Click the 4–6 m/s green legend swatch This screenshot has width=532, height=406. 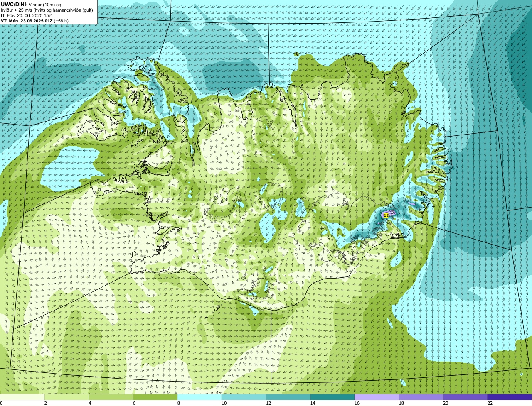tap(111, 397)
